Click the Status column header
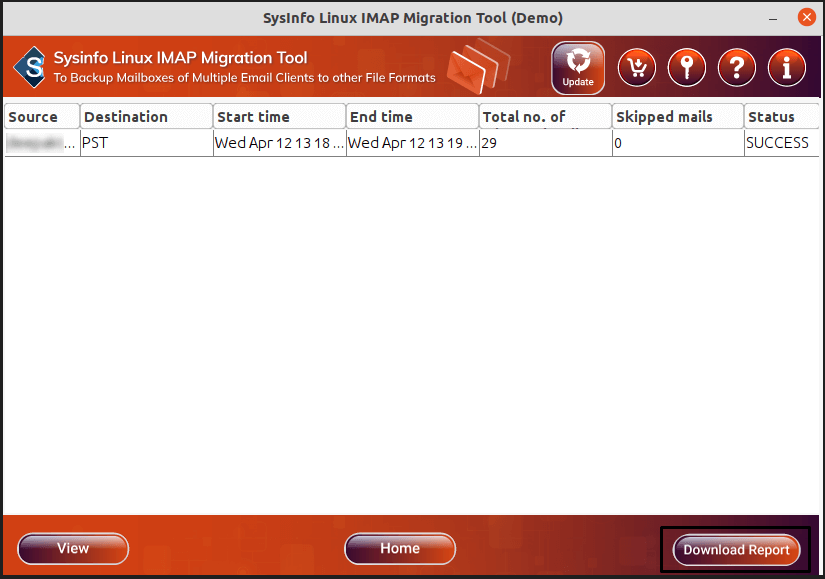 pos(782,116)
